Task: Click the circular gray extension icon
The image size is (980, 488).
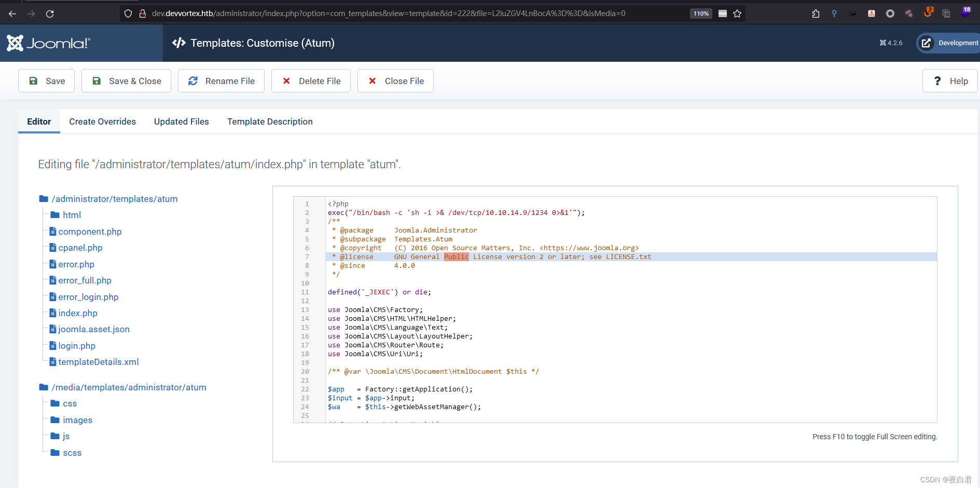Action: point(890,13)
